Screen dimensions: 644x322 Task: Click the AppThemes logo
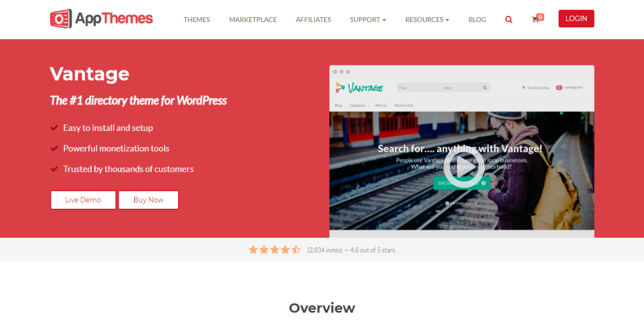tap(101, 19)
